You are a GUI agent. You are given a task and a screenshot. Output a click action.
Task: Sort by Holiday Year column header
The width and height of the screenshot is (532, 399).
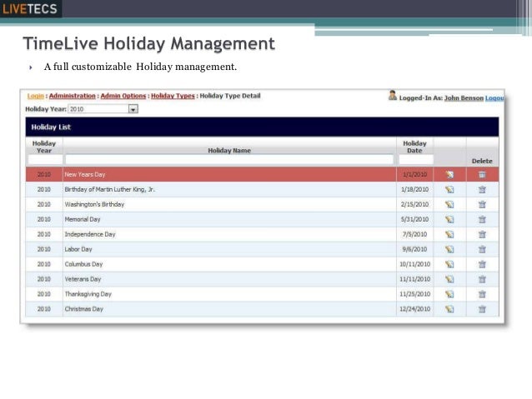(44, 147)
